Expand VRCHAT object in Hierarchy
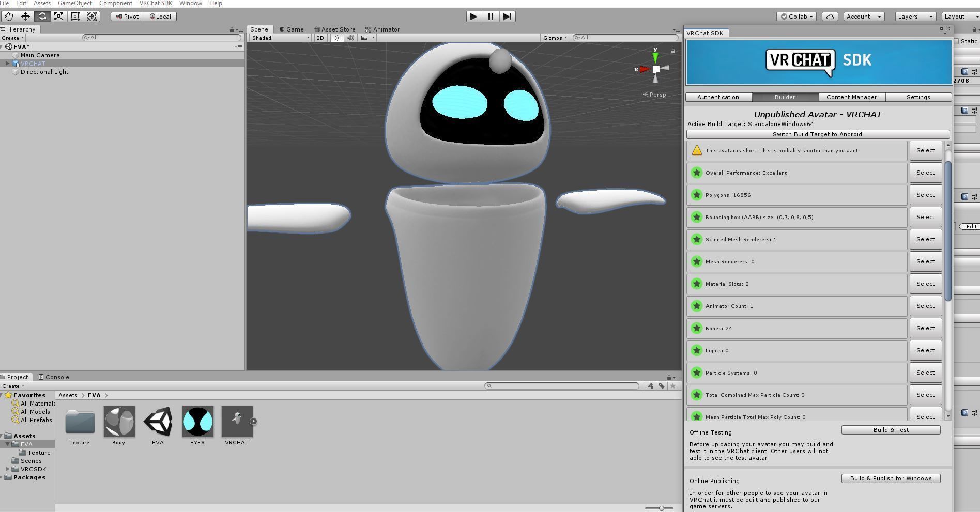980x512 pixels. pos(7,64)
